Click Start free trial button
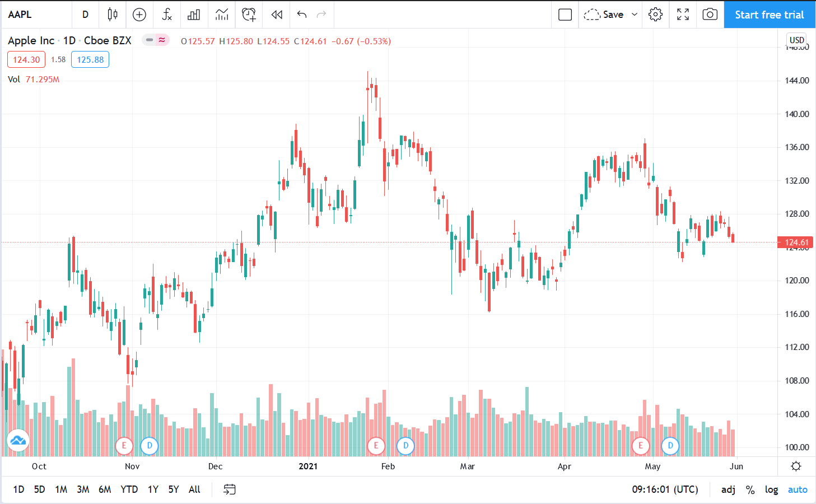 770,15
